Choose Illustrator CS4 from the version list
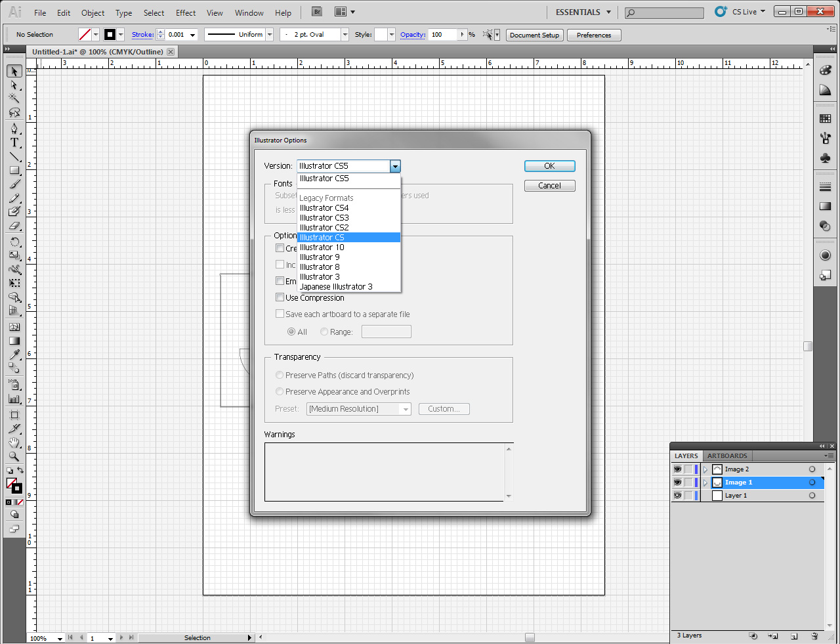Image resolution: width=840 pixels, height=644 pixels. point(348,208)
